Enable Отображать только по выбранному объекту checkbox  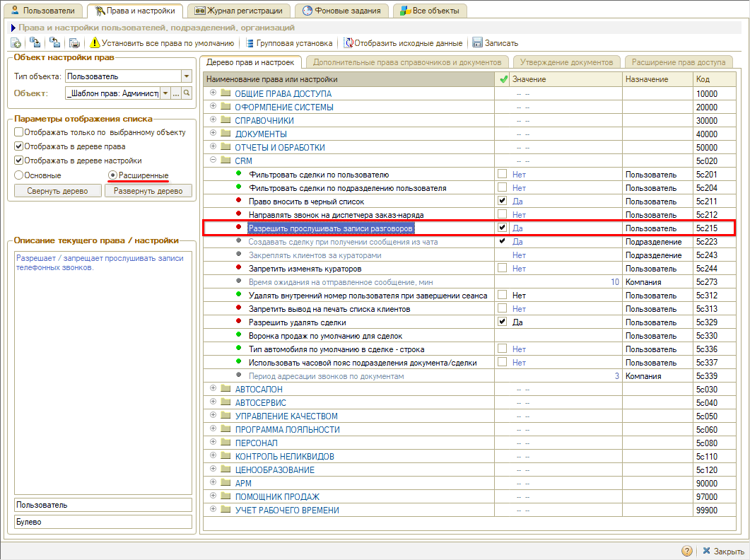tap(19, 132)
